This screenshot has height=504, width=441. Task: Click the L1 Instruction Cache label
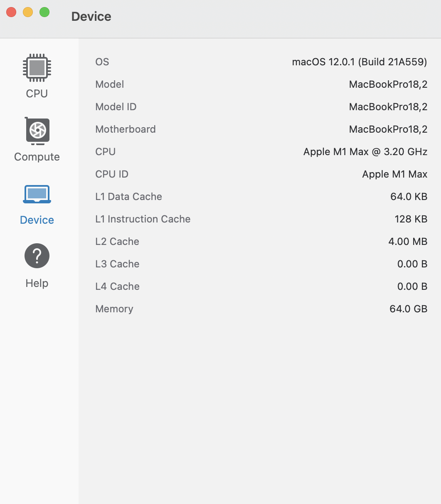tap(143, 219)
